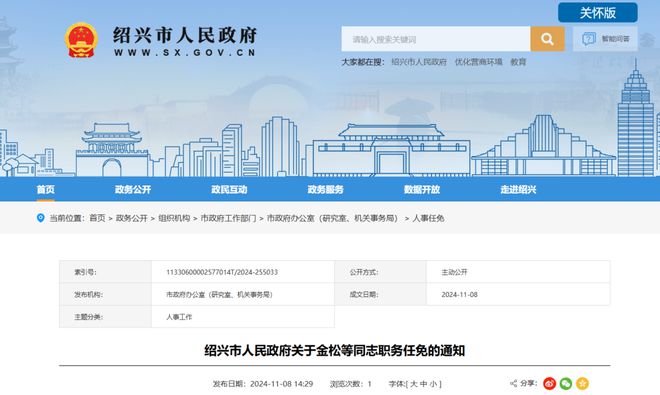Click the index number 11330600002577014T/2024-255033
This screenshot has width=660, height=395.
[x=222, y=272]
